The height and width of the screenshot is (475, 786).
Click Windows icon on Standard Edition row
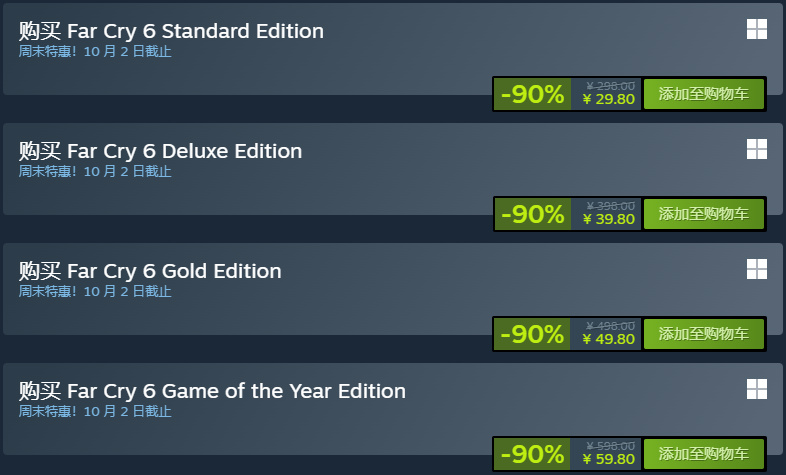point(756,29)
